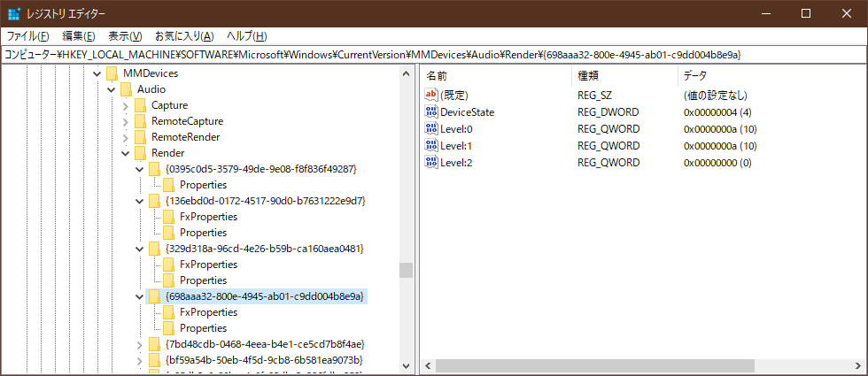
Task: Expand the Capture key node
Action: (126, 105)
